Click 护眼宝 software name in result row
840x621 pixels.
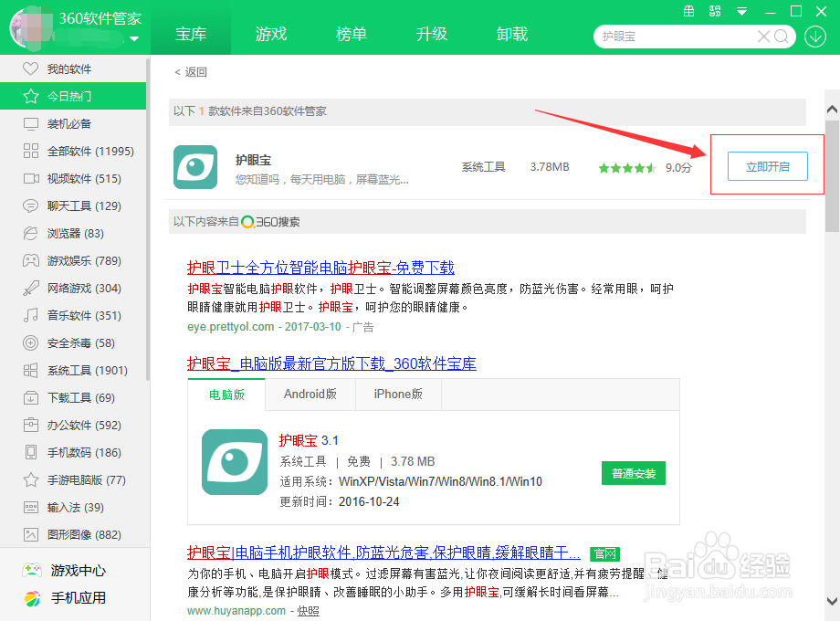click(253, 160)
